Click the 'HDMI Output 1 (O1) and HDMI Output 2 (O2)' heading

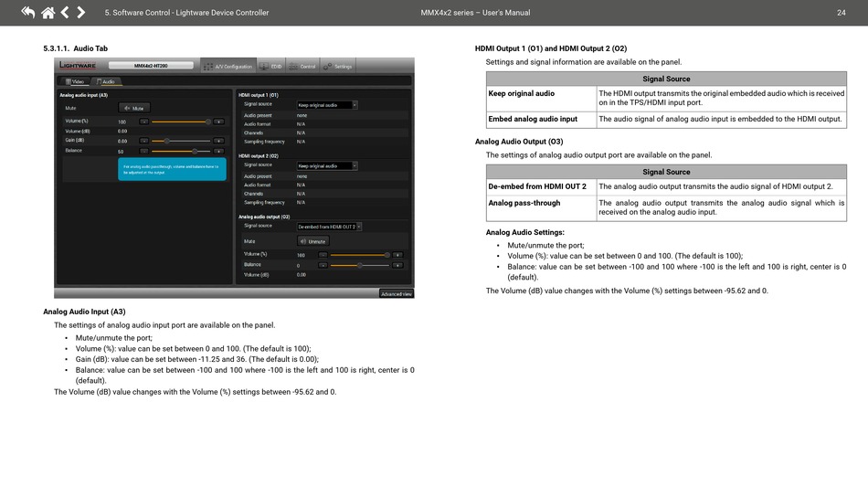click(x=551, y=48)
